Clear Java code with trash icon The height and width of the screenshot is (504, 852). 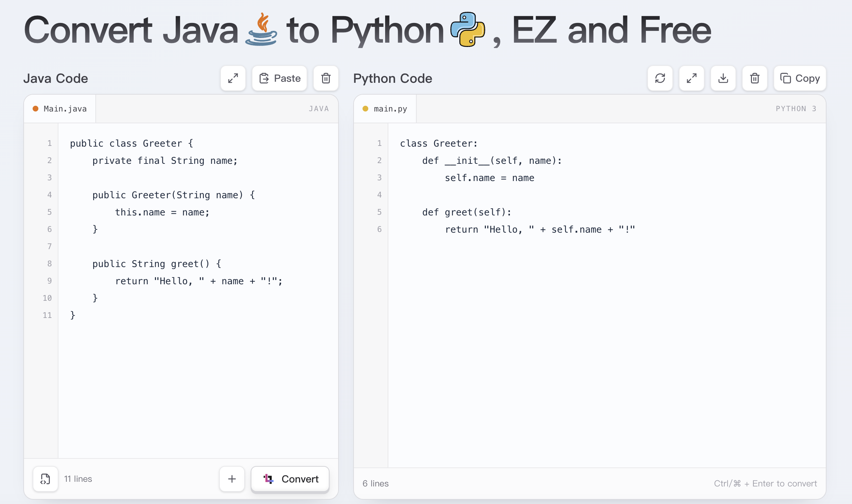click(326, 78)
